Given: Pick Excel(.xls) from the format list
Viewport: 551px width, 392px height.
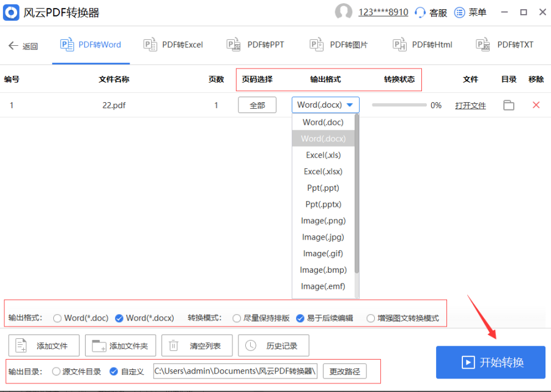Looking at the screenshot, I should pyautogui.click(x=324, y=155).
